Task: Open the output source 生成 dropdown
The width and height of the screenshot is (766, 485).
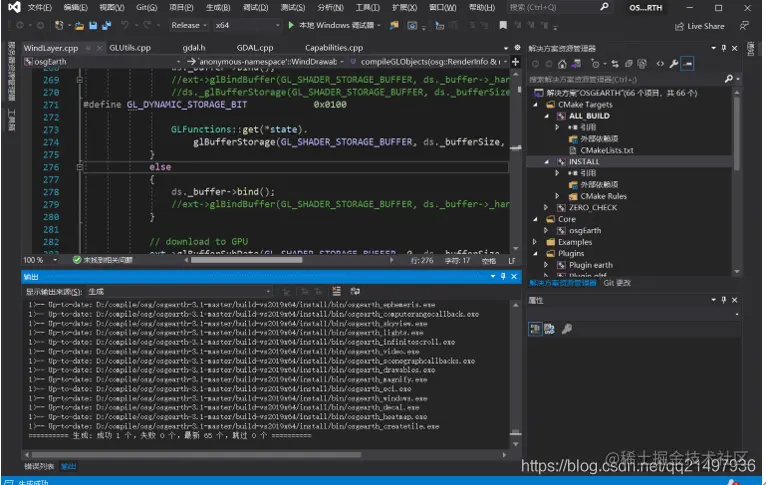Action: click(x=179, y=292)
